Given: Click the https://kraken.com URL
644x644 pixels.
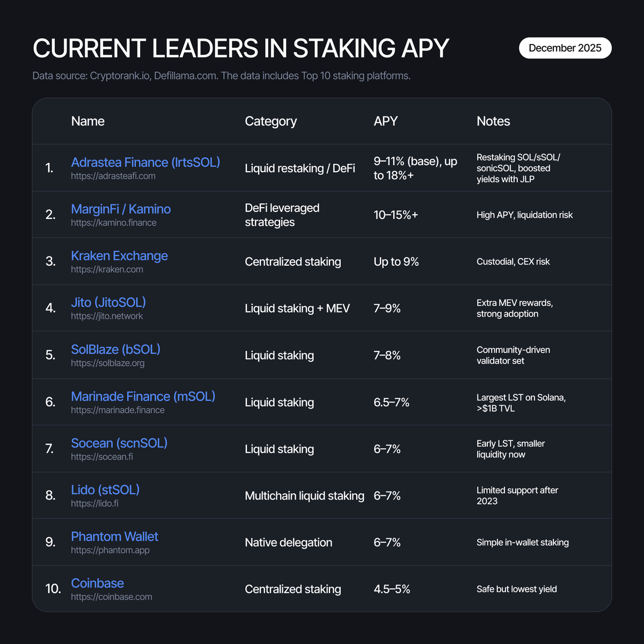Looking at the screenshot, I should 107,269.
